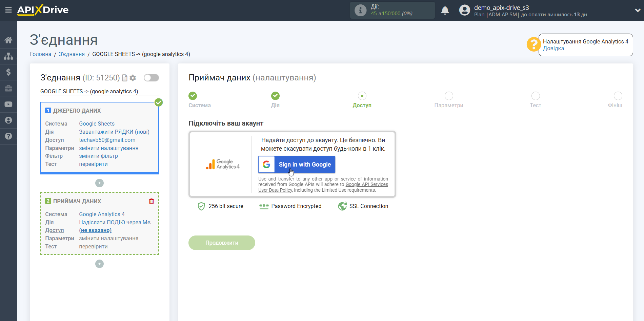The image size is (644, 321).
Task: Click the 256 bit secure shield icon
Action: tap(201, 206)
